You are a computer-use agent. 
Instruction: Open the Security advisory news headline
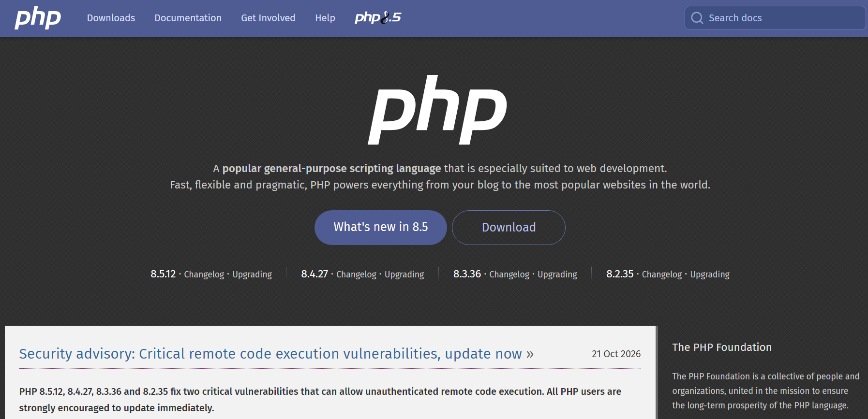276,354
